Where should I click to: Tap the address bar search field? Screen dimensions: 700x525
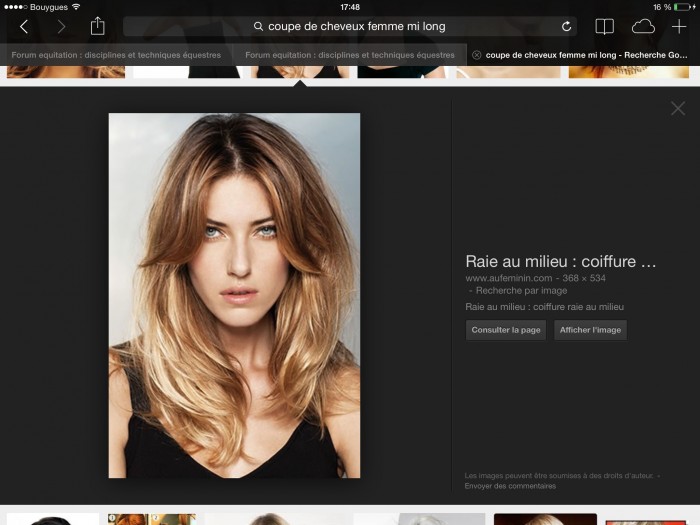point(350,27)
